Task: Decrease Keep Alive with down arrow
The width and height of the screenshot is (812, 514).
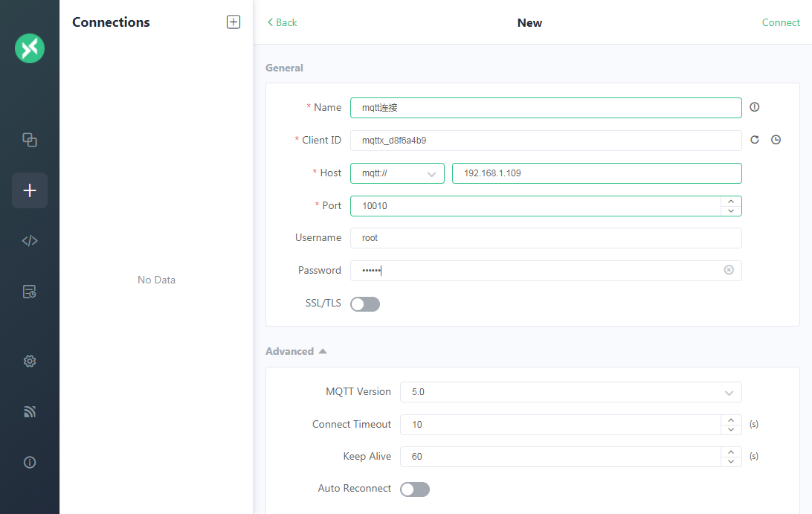Action: tap(731, 462)
